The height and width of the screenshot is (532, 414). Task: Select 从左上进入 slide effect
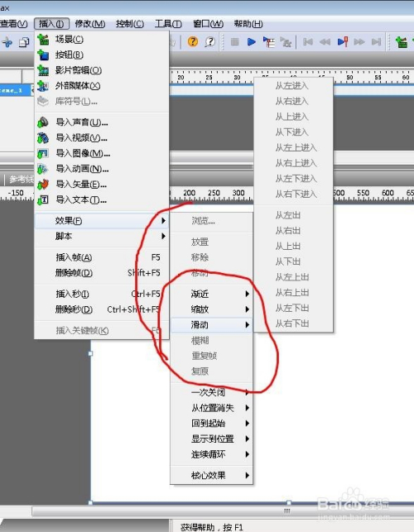point(293,148)
